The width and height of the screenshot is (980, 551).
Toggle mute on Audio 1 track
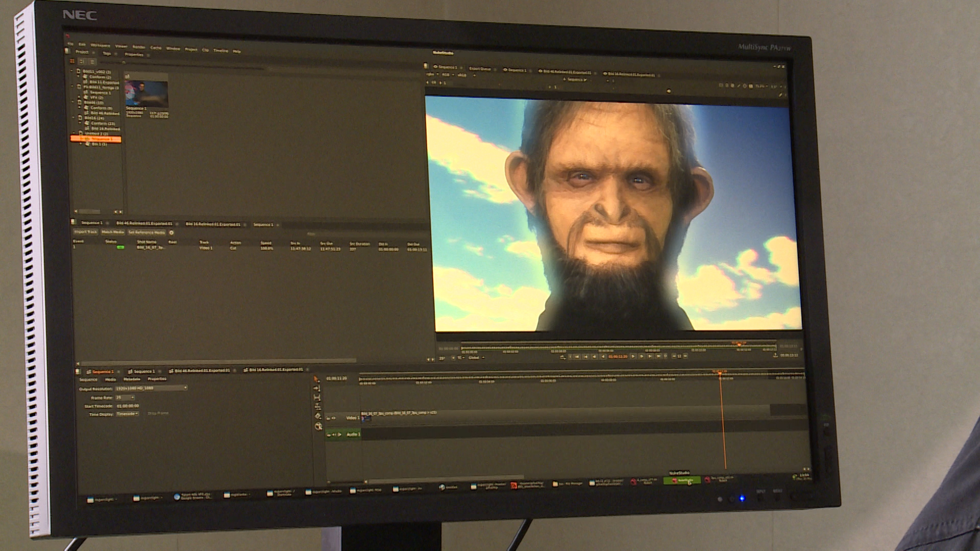tap(334, 435)
